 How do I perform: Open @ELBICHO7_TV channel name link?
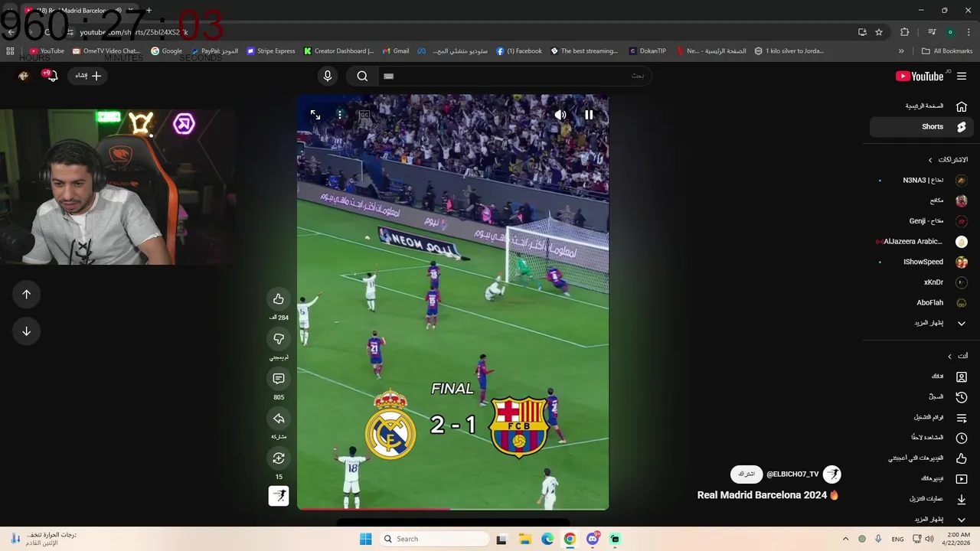tap(792, 474)
